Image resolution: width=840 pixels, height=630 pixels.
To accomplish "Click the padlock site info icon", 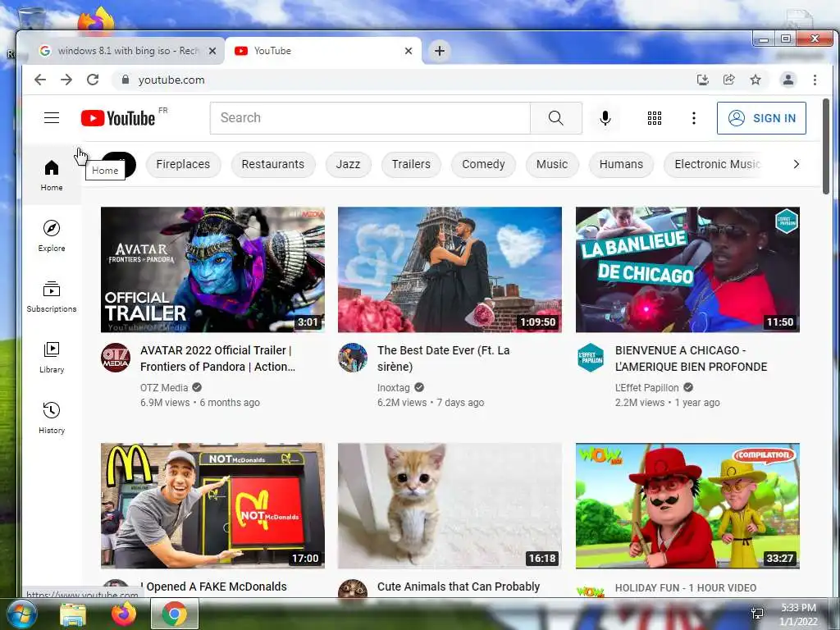I will pos(126,80).
